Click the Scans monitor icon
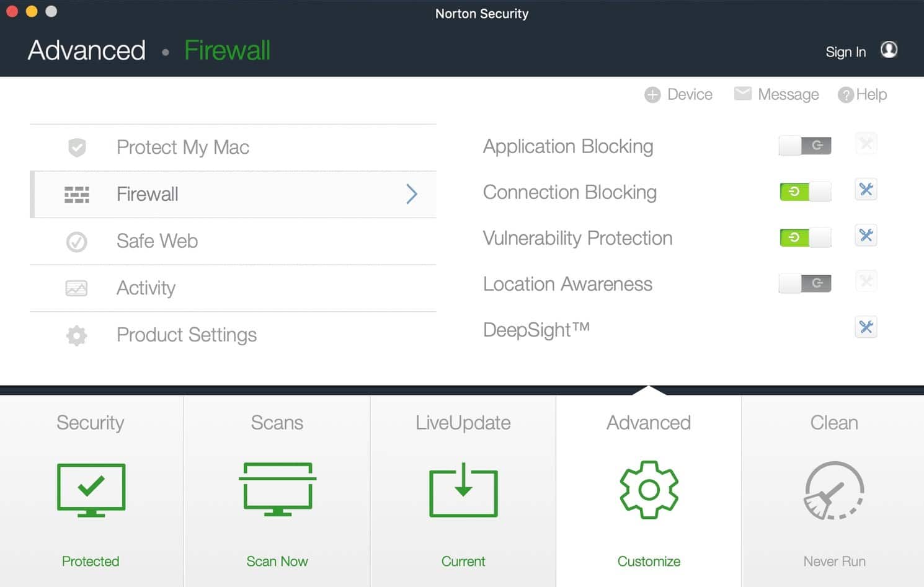This screenshot has height=587, width=924. click(277, 489)
